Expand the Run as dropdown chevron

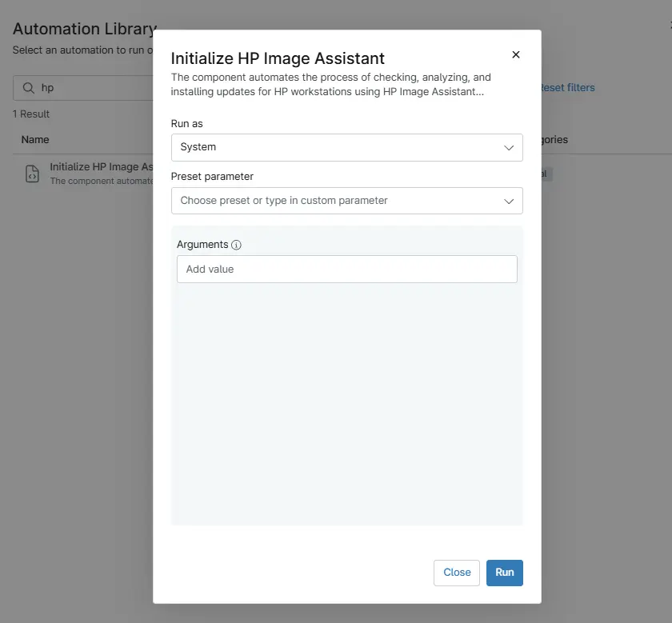pyautogui.click(x=509, y=148)
